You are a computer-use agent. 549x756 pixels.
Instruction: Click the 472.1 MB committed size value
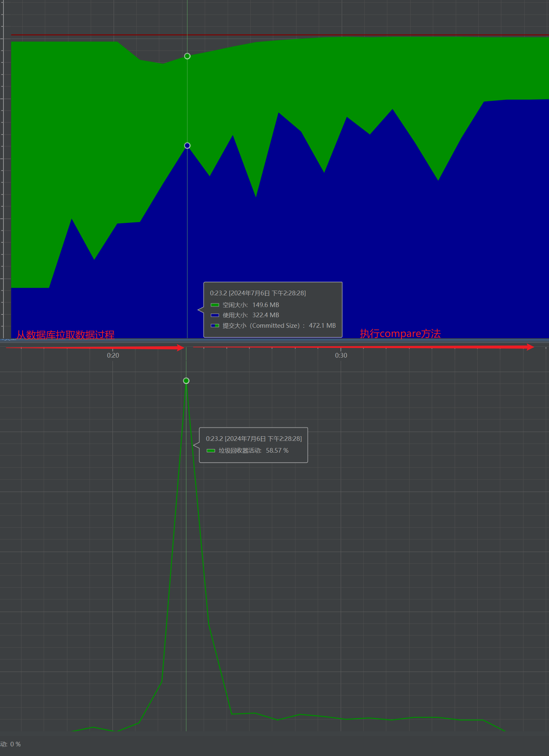click(322, 326)
